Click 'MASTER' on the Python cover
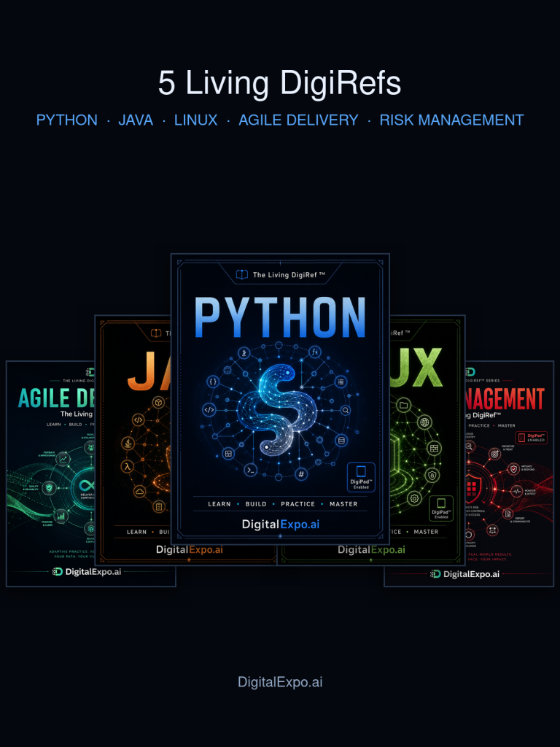Viewport: 560px width, 747px height. pyautogui.click(x=343, y=504)
